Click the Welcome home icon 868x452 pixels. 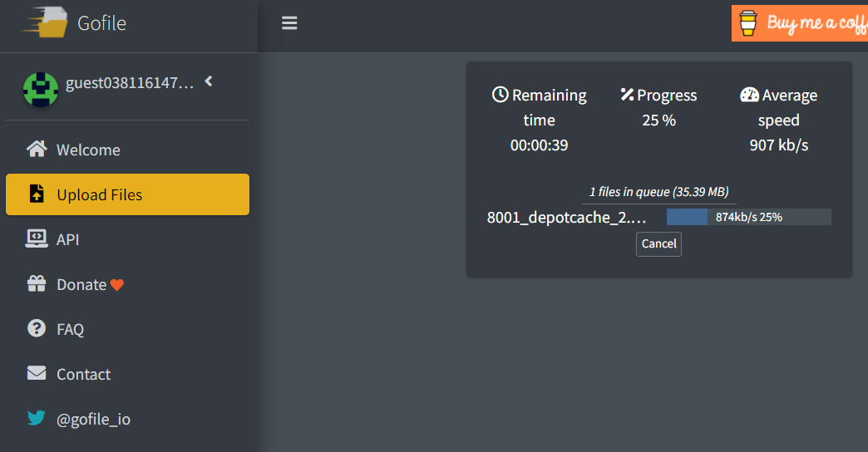(x=37, y=150)
